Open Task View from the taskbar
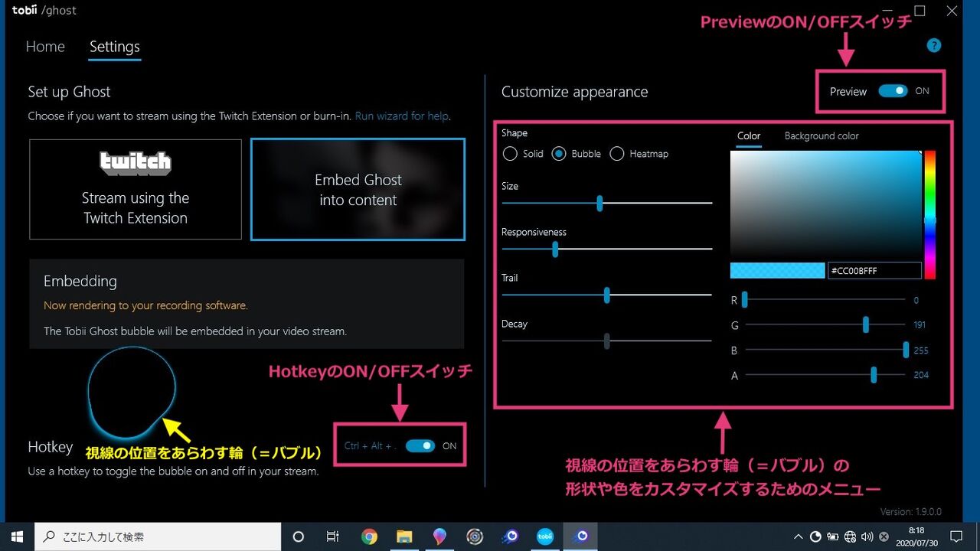The height and width of the screenshot is (551, 980). 332,536
